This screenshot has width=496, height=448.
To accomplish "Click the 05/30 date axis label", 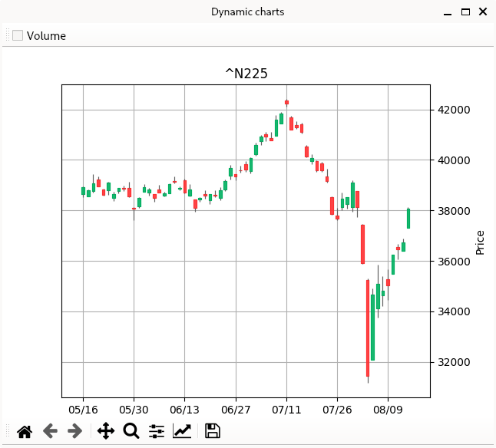I will [x=134, y=410].
